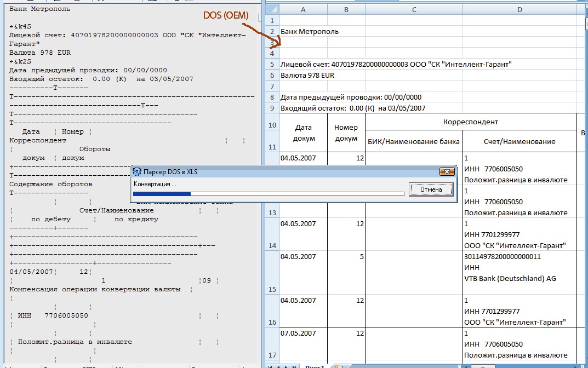Select column D header in spreadsheet
Screen dimensions: 588x368
520,9
